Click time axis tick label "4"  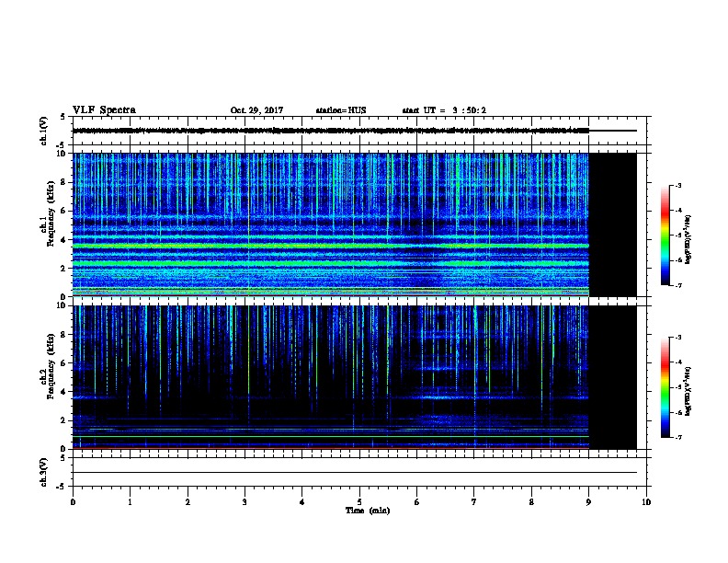302,502
